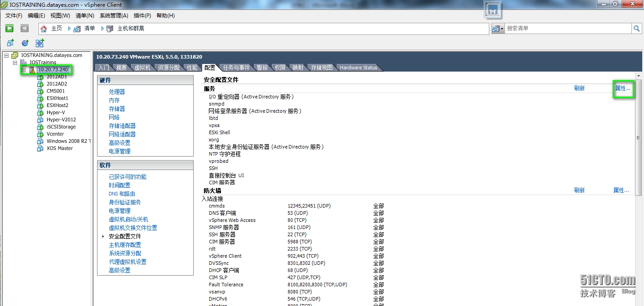Click the ESXHost1 VM icon

point(41,98)
